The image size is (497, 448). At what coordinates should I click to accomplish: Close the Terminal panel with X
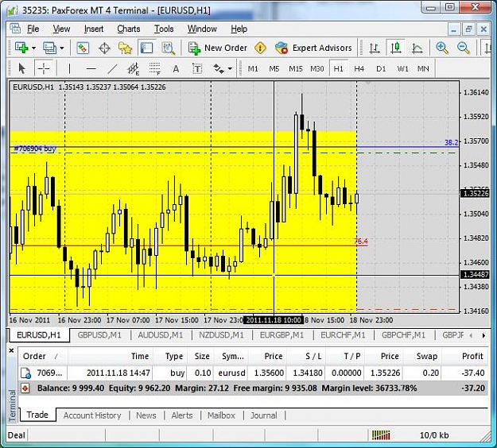[11, 350]
